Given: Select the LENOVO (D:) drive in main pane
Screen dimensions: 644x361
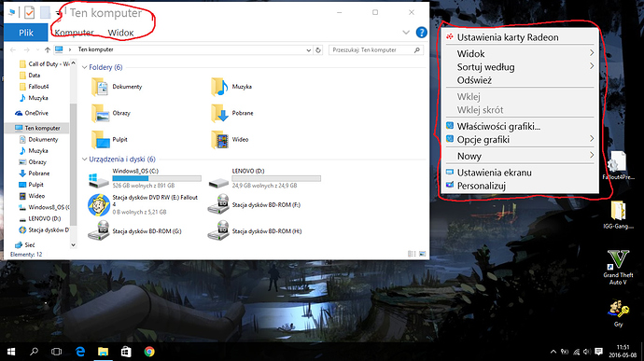Looking at the screenshot, I should (264, 178).
